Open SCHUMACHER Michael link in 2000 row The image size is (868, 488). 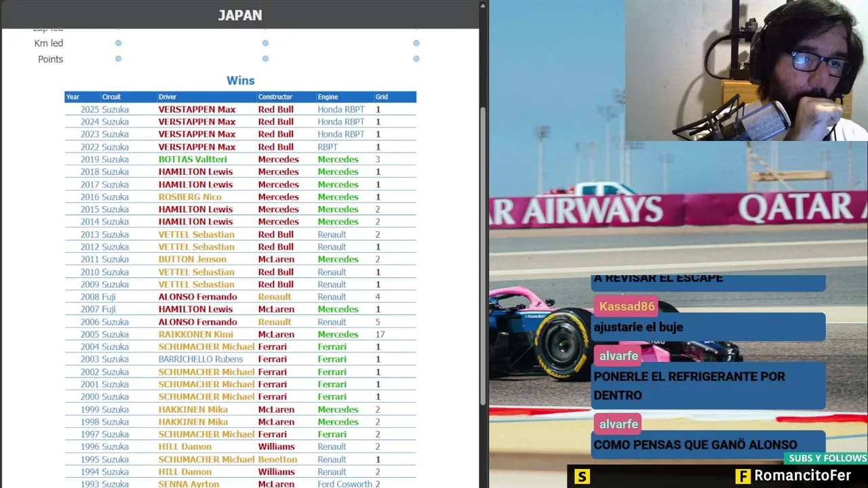pos(206,396)
